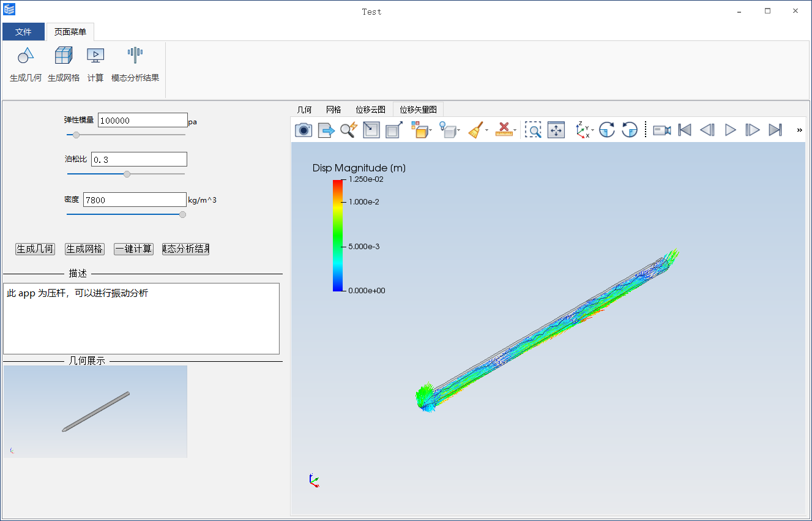Focus the 泊松比 input field
812x521 pixels.
(x=139, y=159)
